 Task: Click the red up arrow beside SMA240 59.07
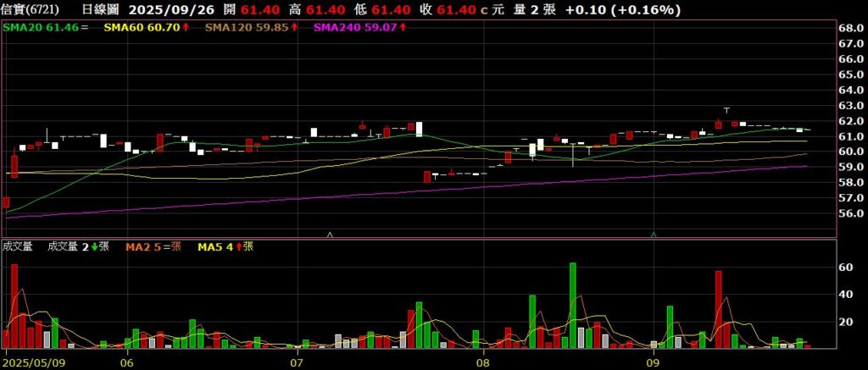point(403,28)
